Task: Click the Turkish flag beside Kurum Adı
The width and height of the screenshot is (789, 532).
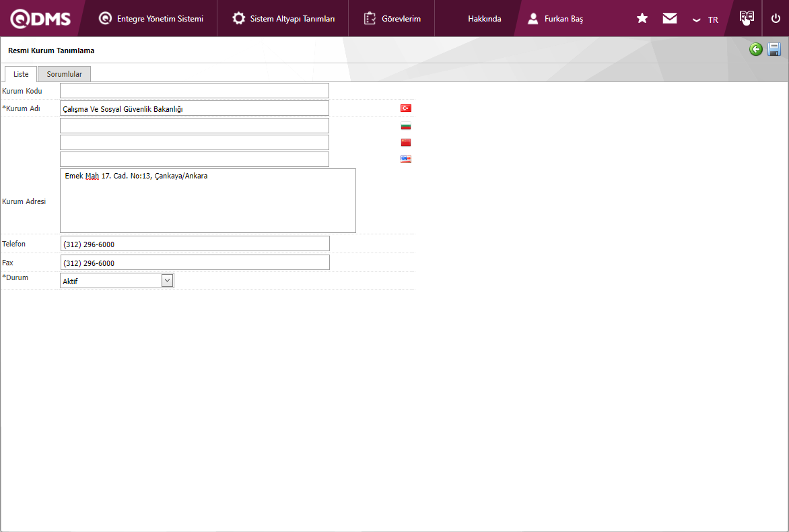Action: [406, 108]
